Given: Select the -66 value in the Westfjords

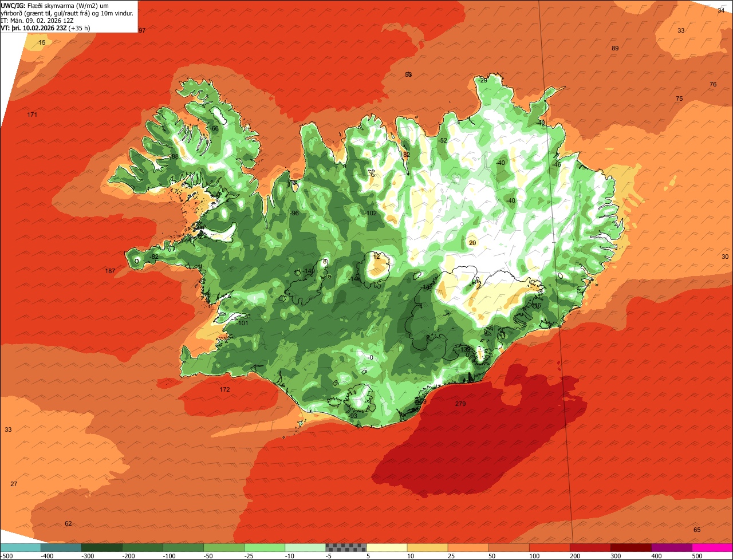Looking at the screenshot, I should tap(214, 128).
